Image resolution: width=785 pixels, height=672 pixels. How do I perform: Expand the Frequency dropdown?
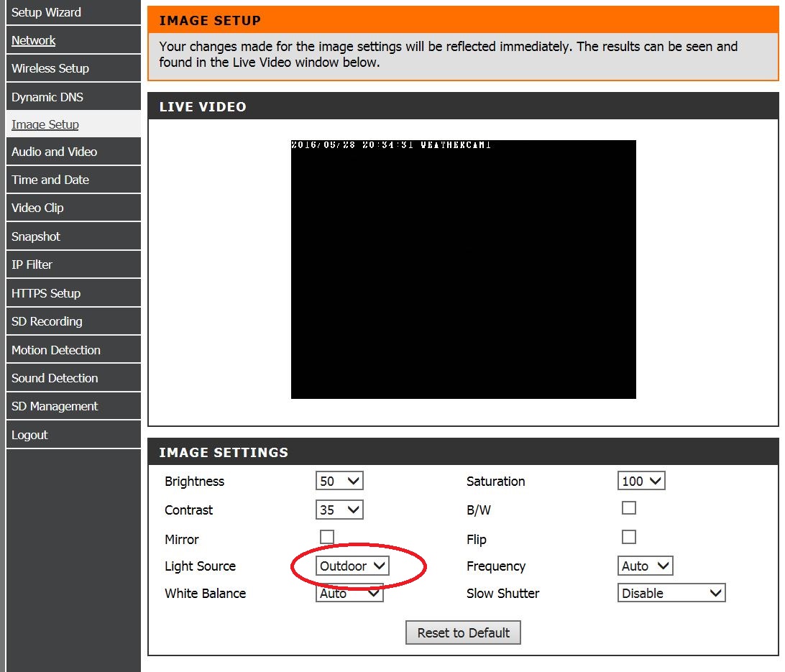point(645,566)
